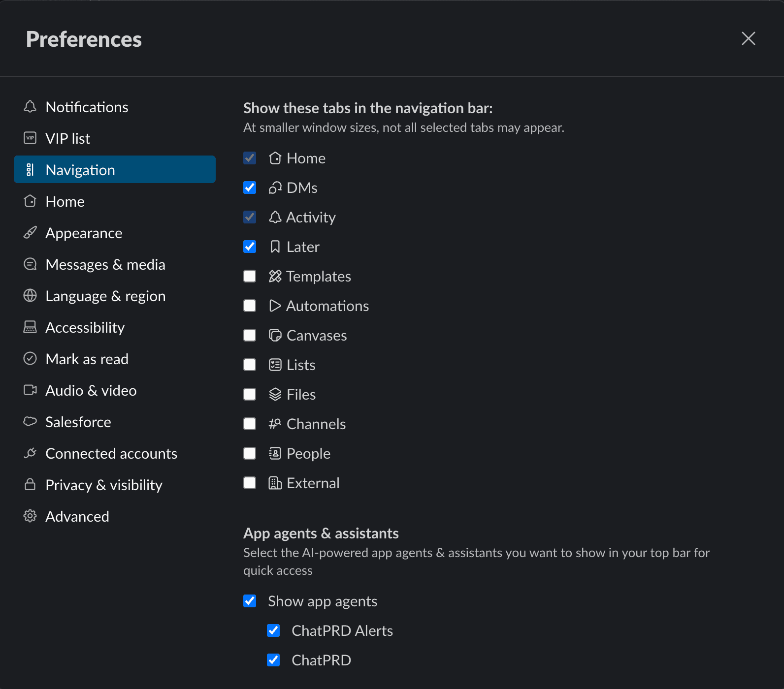
Task: Click the gear icon for Advanced
Action: tap(30, 516)
